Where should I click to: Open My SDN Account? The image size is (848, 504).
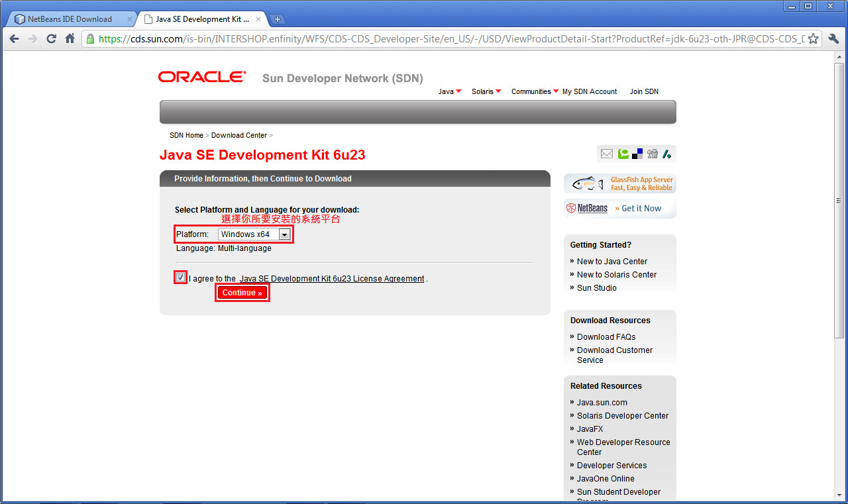(590, 91)
